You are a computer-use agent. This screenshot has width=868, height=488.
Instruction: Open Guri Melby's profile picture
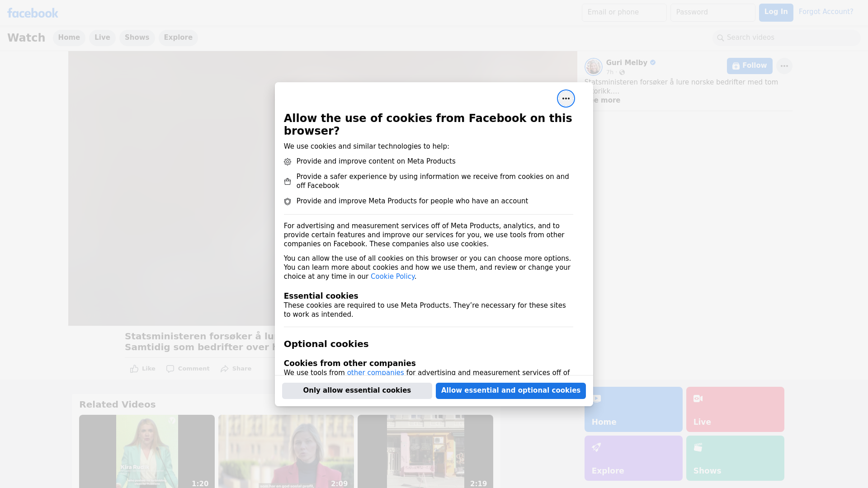coord(593,67)
